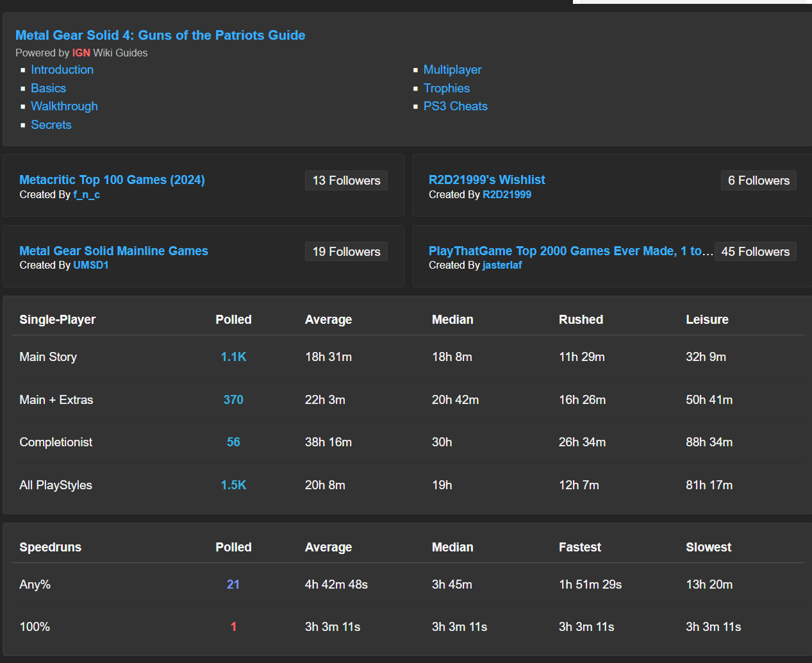Select Any% slowest 13h 20m
812x663 pixels.
(709, 585)
